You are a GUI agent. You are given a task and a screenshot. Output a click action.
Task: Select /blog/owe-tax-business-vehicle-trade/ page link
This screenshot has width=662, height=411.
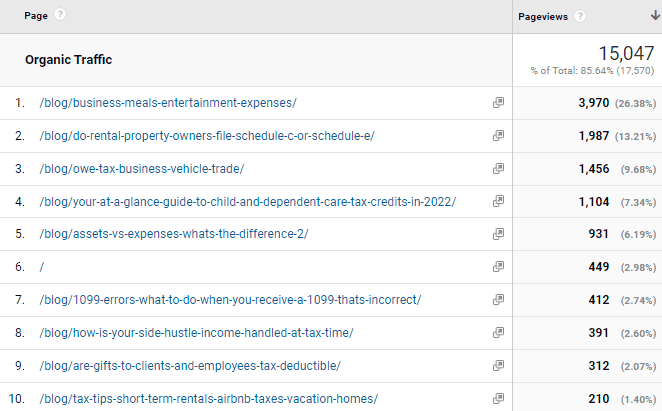(142, 169)
